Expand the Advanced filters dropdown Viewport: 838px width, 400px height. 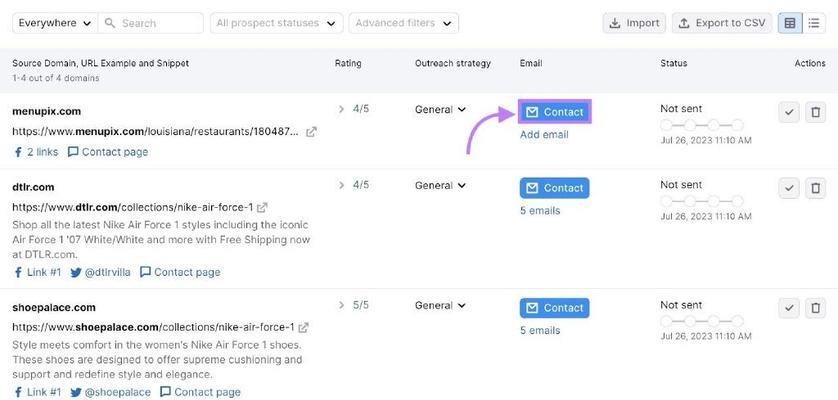click(404, 23)
